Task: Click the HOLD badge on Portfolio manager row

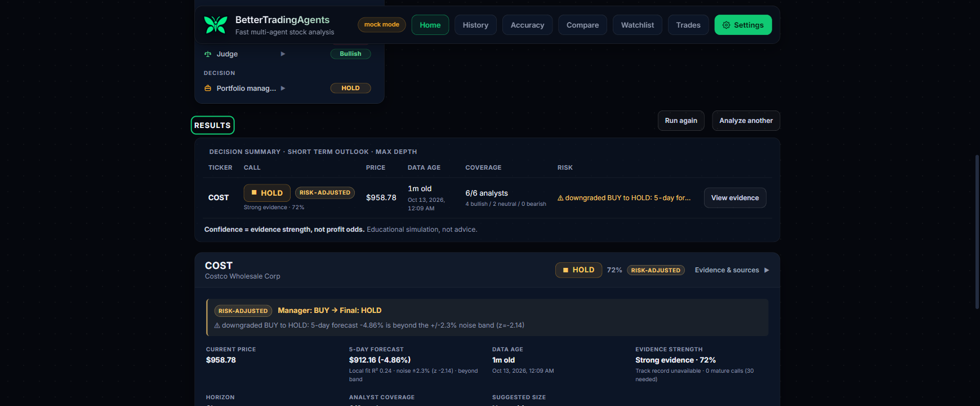Action: [x=350, y=88]
